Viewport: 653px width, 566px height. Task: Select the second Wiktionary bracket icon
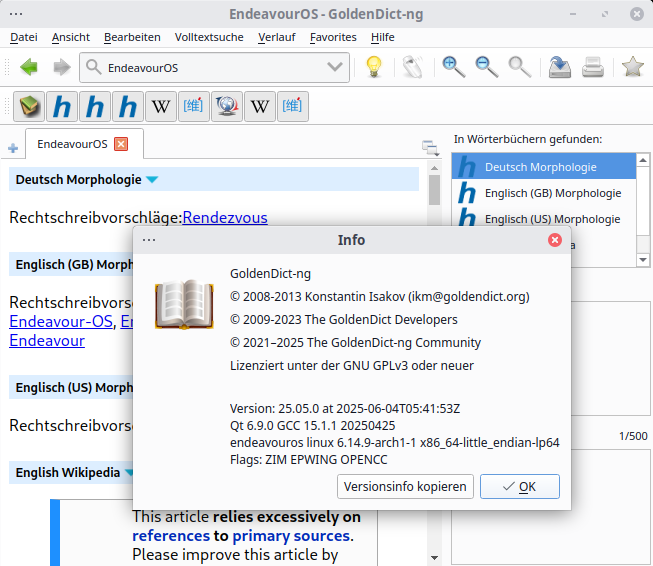click(x=293, y=106)
